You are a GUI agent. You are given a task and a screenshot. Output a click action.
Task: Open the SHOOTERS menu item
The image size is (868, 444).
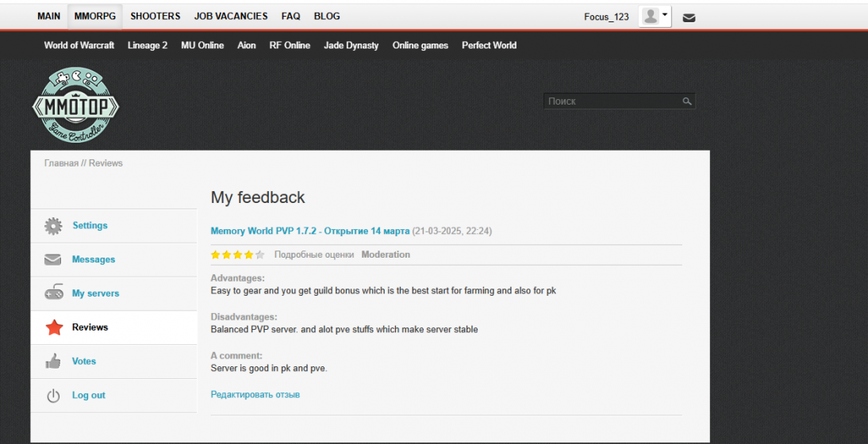156,17
